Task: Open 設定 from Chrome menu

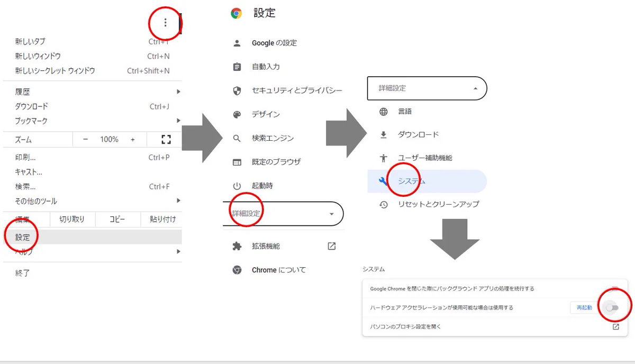Action: tap(92, 237)
